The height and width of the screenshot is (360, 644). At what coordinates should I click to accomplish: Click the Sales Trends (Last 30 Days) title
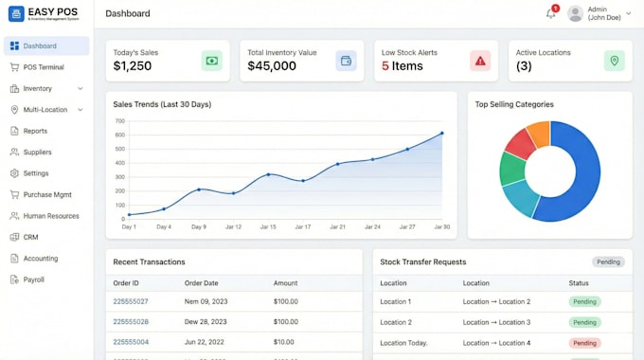click(162, 104)
